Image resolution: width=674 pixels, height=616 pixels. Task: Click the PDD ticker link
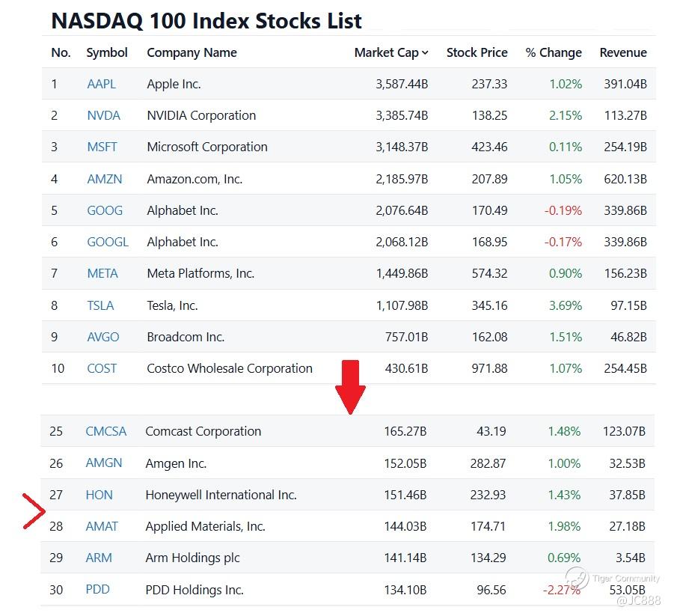98,589
